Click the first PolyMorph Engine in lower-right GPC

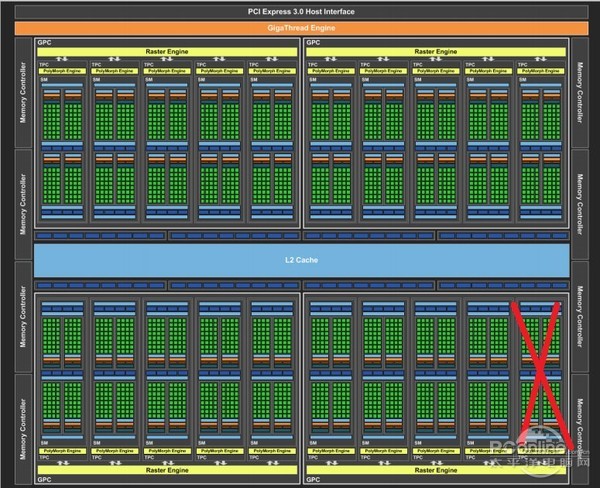pos(331,452)
